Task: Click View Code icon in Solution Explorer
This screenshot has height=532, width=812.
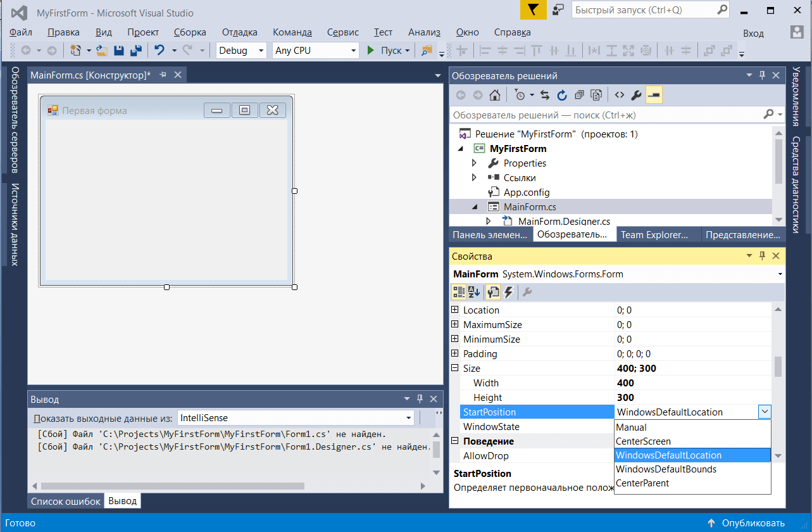Action: pyautogui.click(x=620, y=96)
